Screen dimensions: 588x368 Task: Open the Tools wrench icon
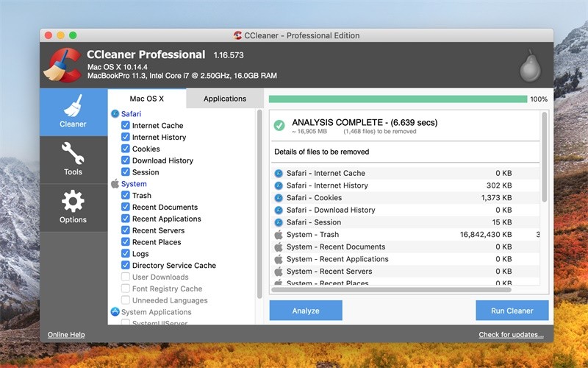[73, 153]
